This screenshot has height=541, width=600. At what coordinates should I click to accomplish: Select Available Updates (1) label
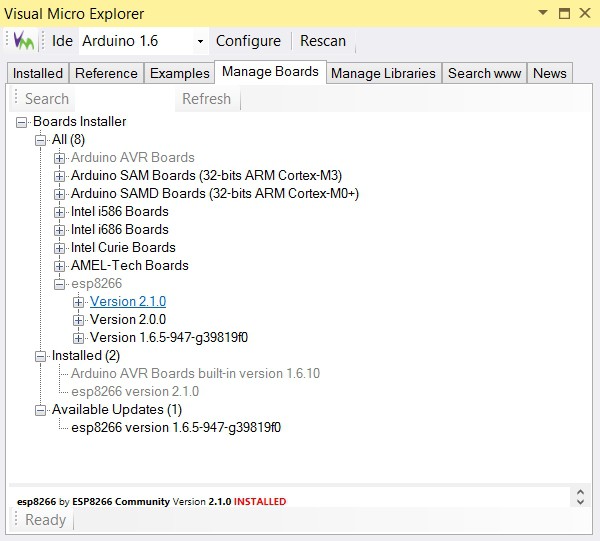117,409
